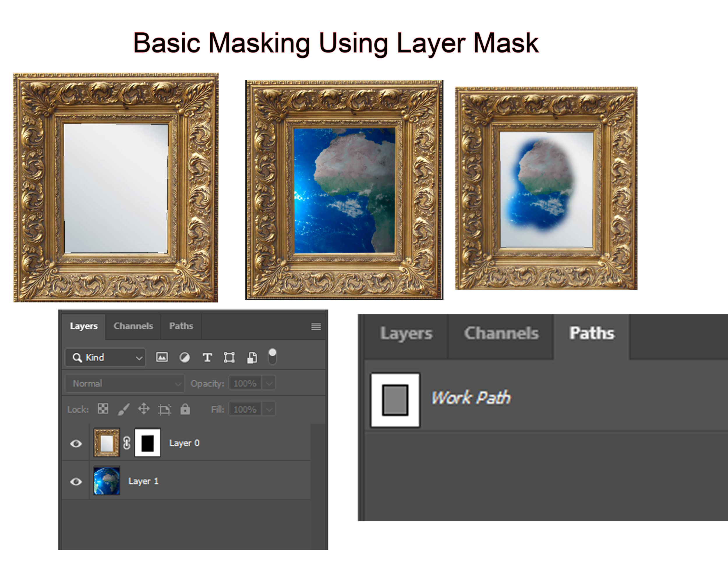Viewport: 728px width, 563px height.
Task: Hide Layer 0 using its eye icon
Action: (76, 443)
